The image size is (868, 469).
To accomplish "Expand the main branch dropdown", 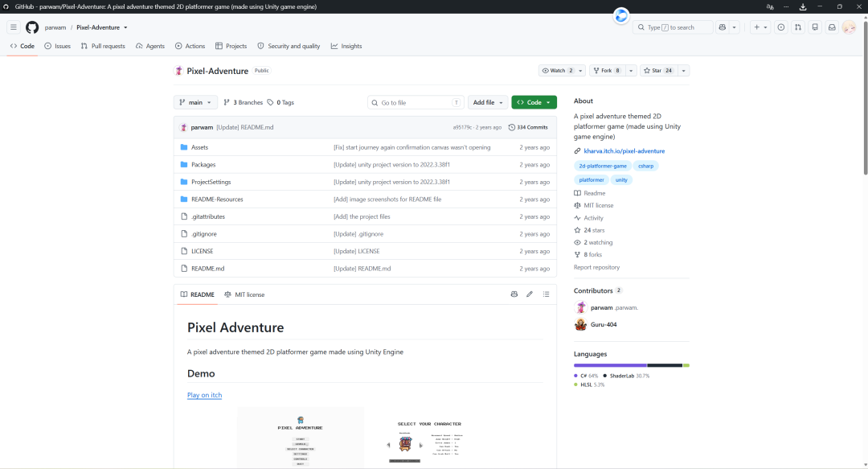I will point(195,102).
